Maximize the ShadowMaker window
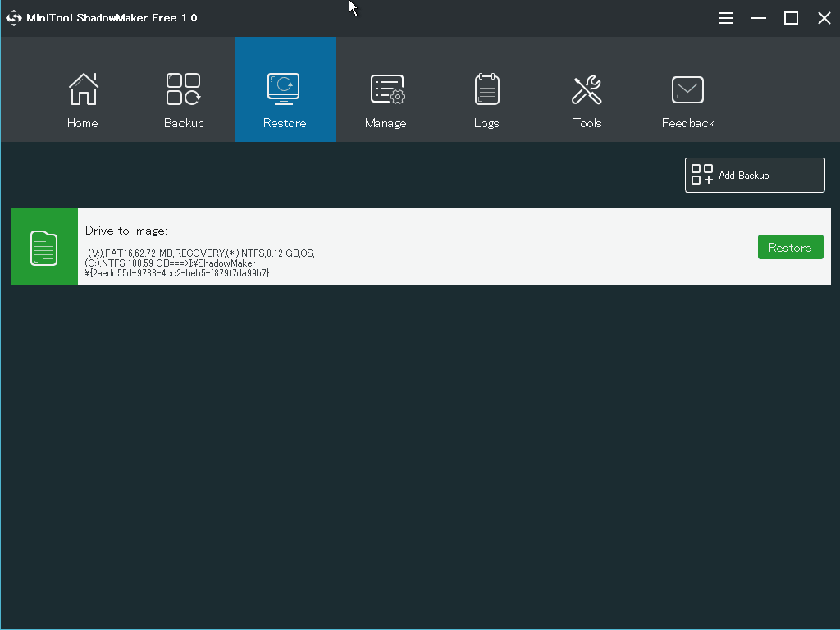This screenshot has width=840, height=630. (792, 18)
